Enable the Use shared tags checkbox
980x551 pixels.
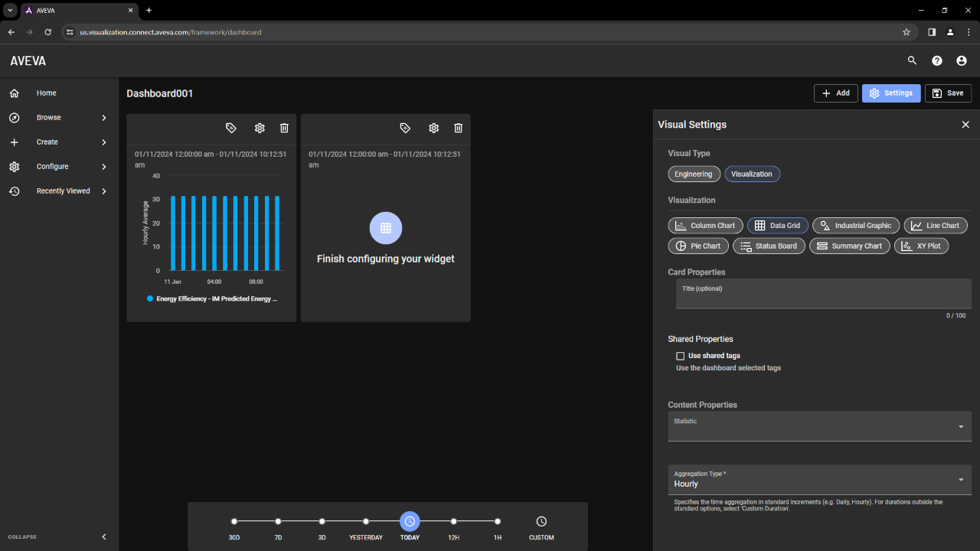tap(680, 356)
